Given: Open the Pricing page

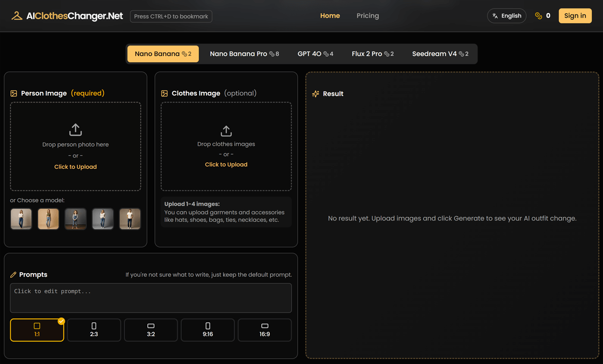Looking at the screenshot, I should pos(367,16).
